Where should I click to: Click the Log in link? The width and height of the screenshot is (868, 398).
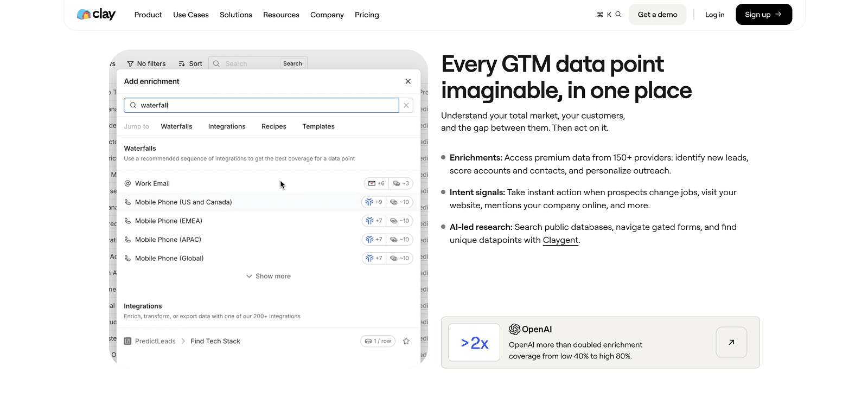click(714, 15)
